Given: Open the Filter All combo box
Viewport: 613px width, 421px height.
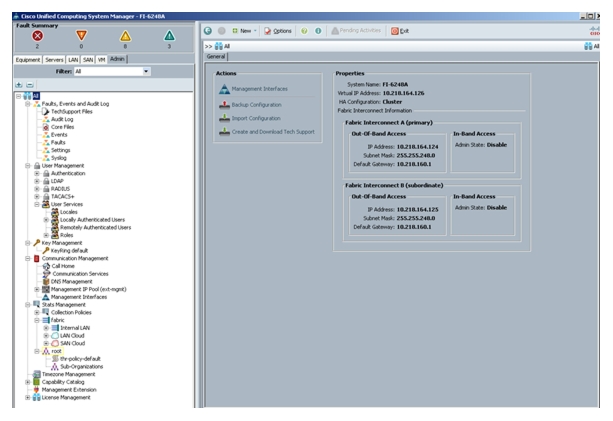Looking at the screenshot, I should [x=112, y=71].
